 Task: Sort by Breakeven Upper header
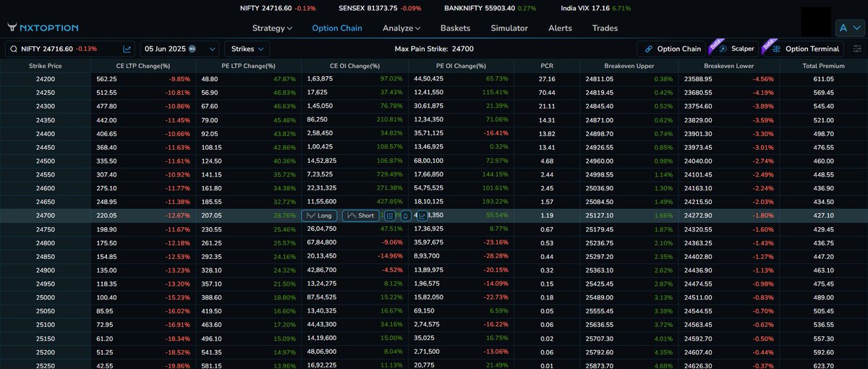point(629,65)
